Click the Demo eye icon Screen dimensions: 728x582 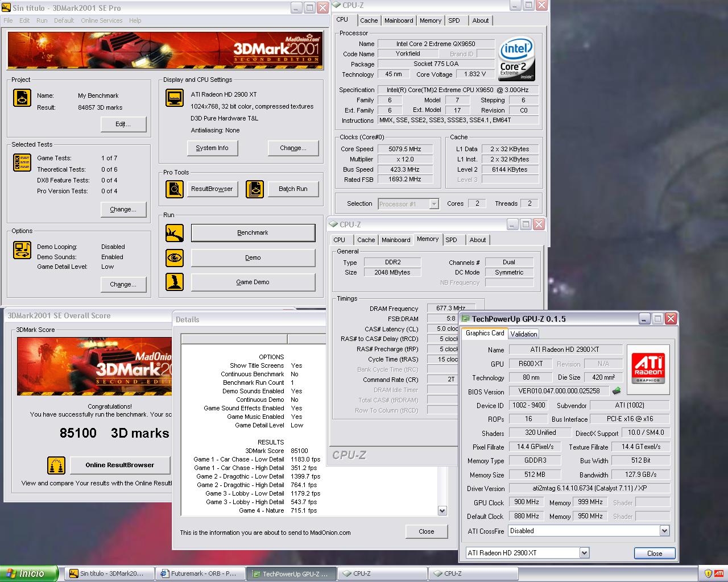tap(175, 257)
